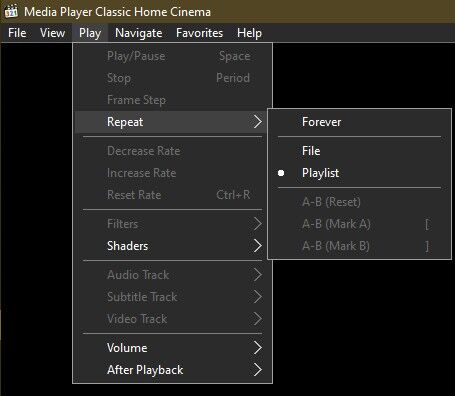
Task: Click the A-B (Mark A) entry
Action: click(359, 224)
